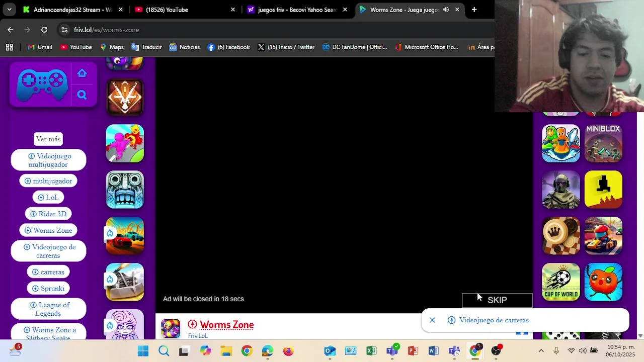Close the Videojuego de carreras popup

tap(432, 320)
